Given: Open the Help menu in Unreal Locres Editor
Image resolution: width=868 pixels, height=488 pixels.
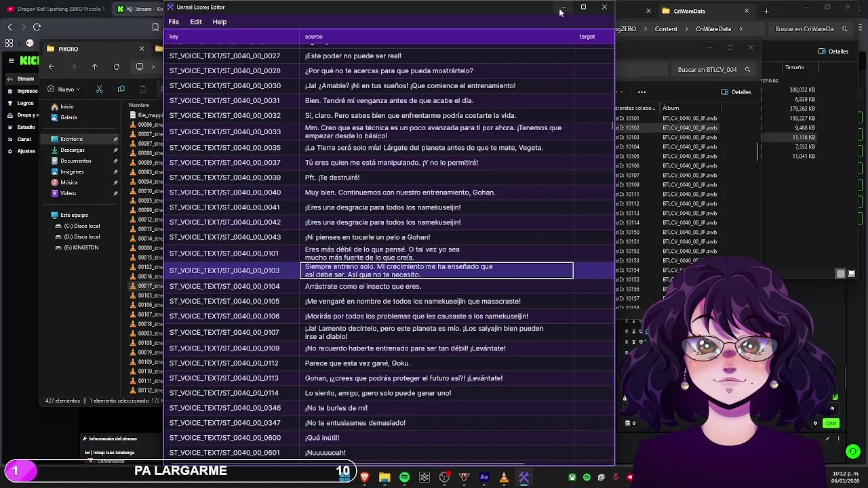Looking at the screenshot, I should pyautogui.click(x=220, y=22).
